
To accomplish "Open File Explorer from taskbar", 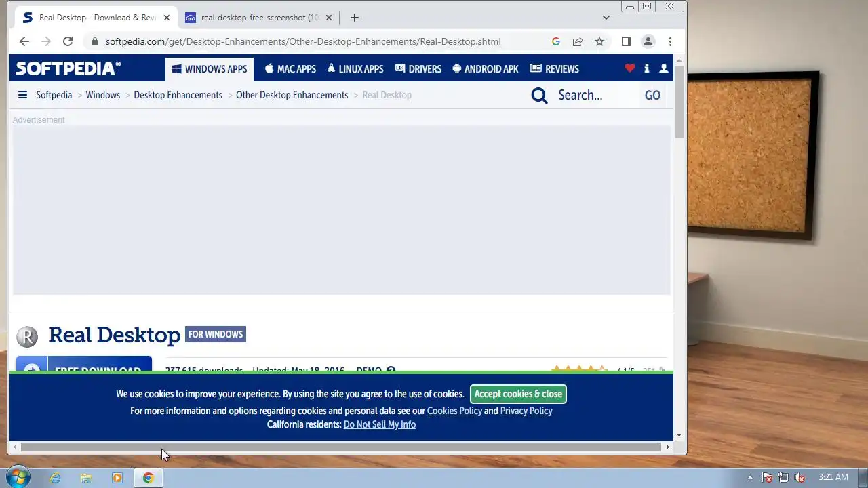I will coord(86,478).
